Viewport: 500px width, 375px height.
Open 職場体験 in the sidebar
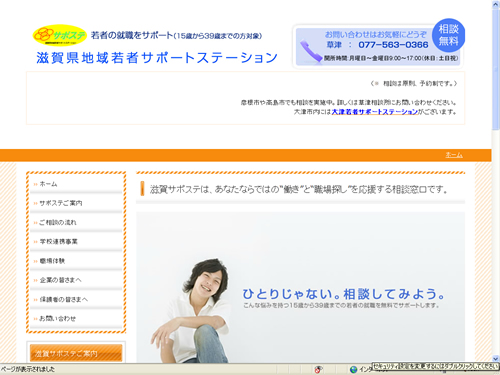[x=52, y=261]
